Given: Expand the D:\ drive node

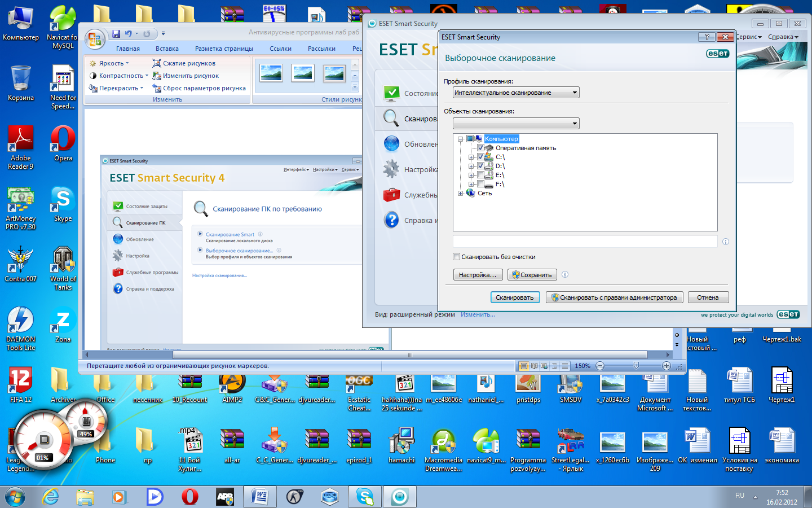Looking at the screenshot, I should tap(471, 166).
